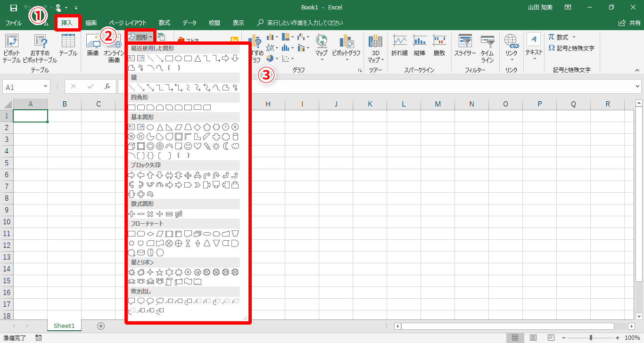Insert a Symbol (記号と特殊文字)
The height and width of the screenshot is (343, 644).
coord(571,48)
